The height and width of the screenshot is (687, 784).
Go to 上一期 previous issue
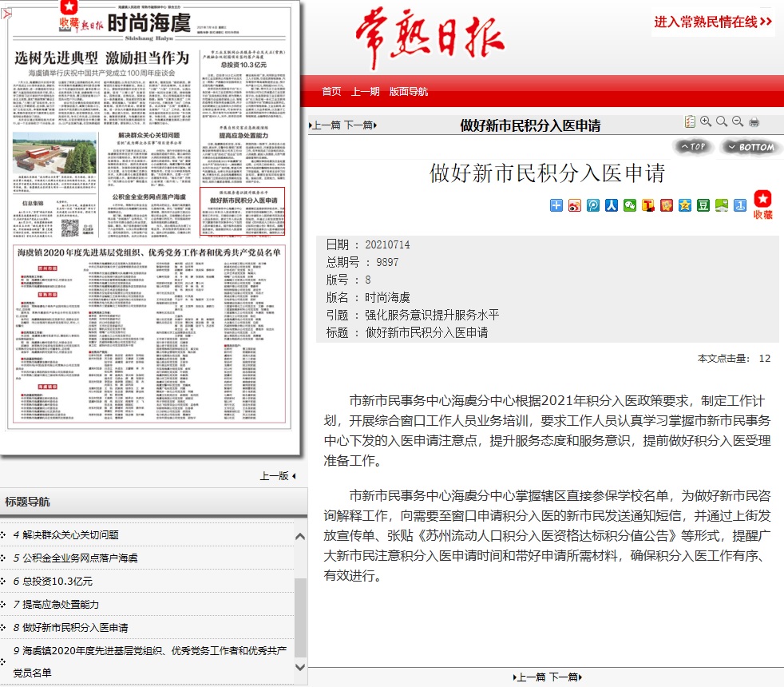click(365, 92)
